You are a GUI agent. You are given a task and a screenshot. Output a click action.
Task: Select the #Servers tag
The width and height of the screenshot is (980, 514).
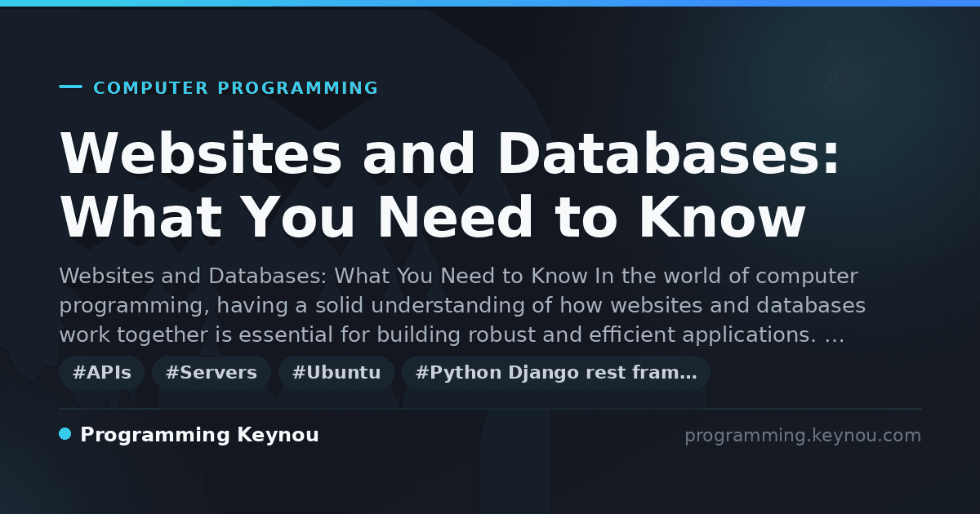click(x=212, y=373)
